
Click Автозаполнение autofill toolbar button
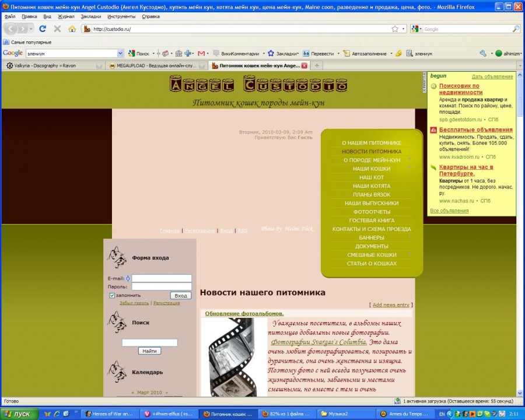[x=365, y=53]
